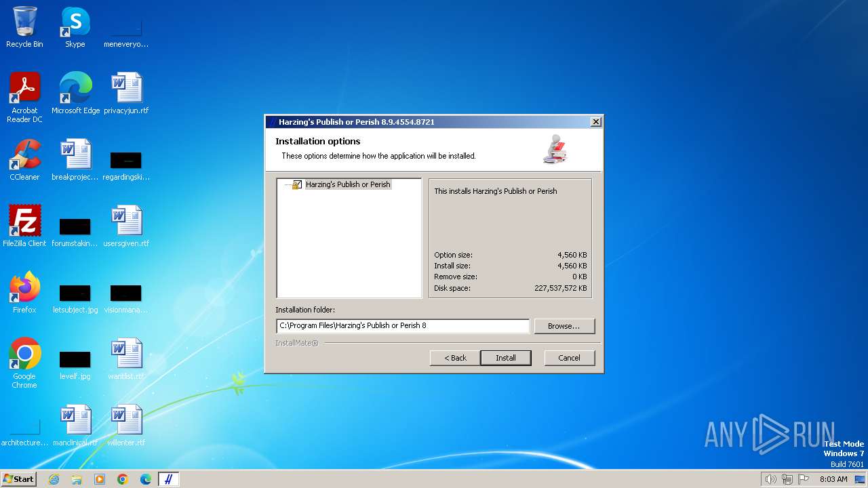Open the Skype desktop shortcut

[x=75, y=27]
